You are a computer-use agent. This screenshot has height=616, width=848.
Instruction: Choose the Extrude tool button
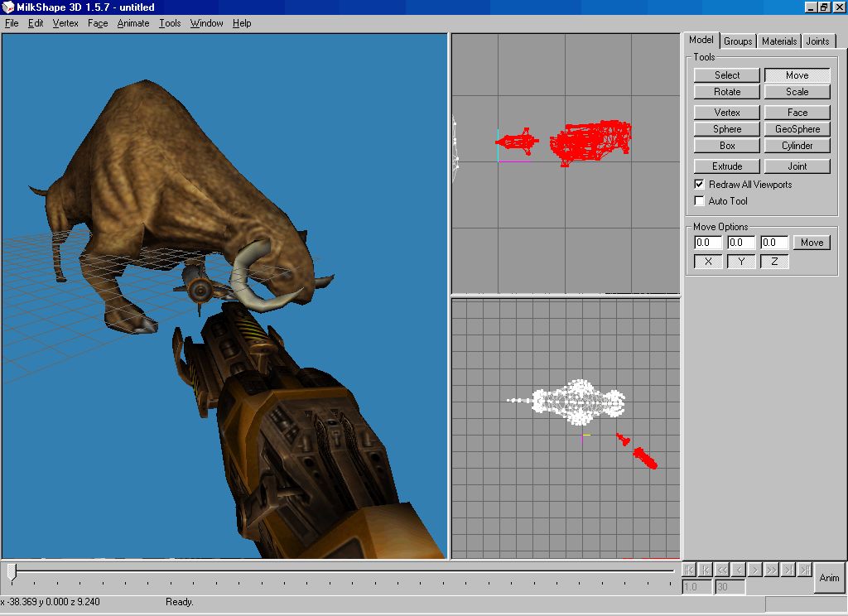(x=727, y=166)
